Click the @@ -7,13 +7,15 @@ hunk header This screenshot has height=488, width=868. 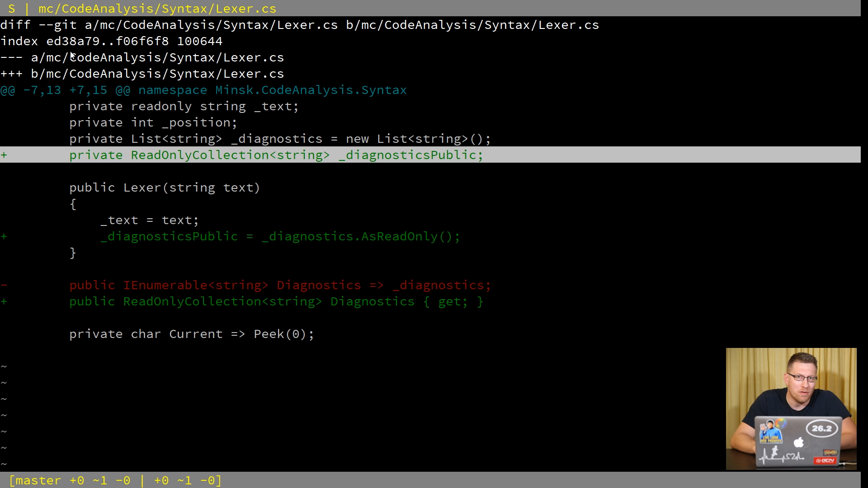(66, 90)
